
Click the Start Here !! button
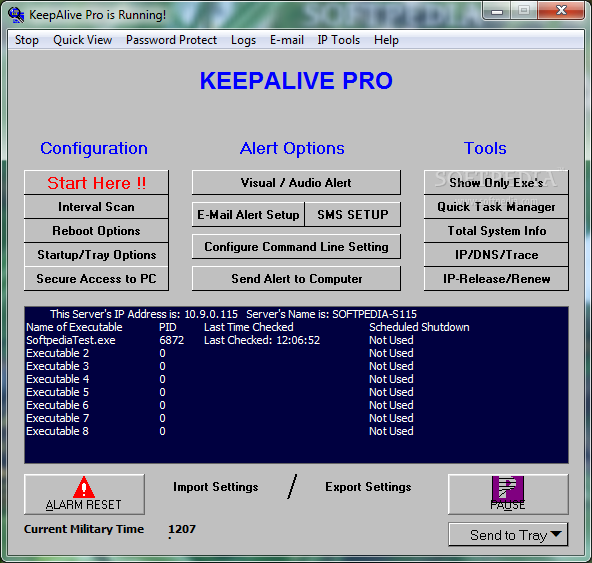[96, 183]
